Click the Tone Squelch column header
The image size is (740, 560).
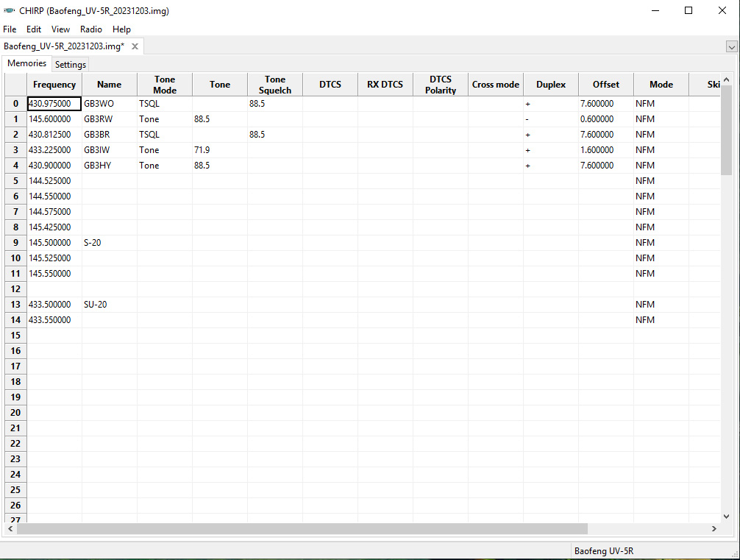(x=275, y=85)
